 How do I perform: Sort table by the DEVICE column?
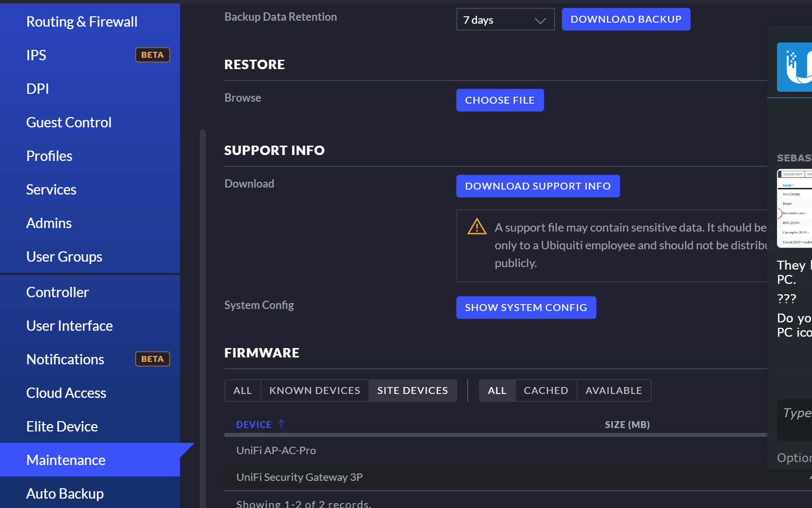coord(254,425)
